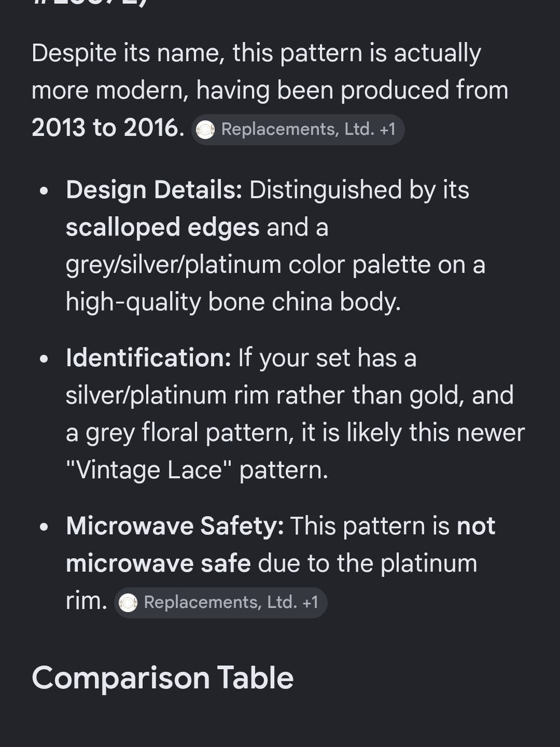This screenshot has height=747, width=560.
Task: Click the bold 'Microwave Safety:' label
Action: pyautogui.click(x=175, y=526)
